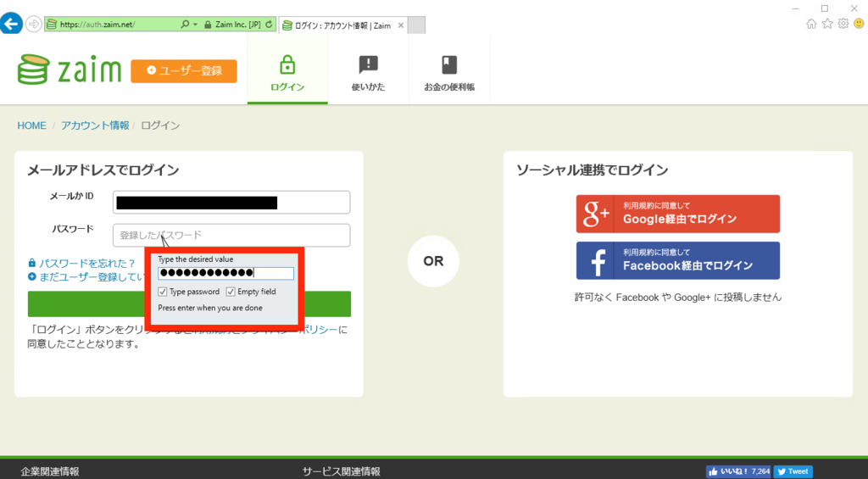868x479 pixels.
Task: Click the Facebook いいね！ like button
Action: pyautogui.click(x=738, y=472)
